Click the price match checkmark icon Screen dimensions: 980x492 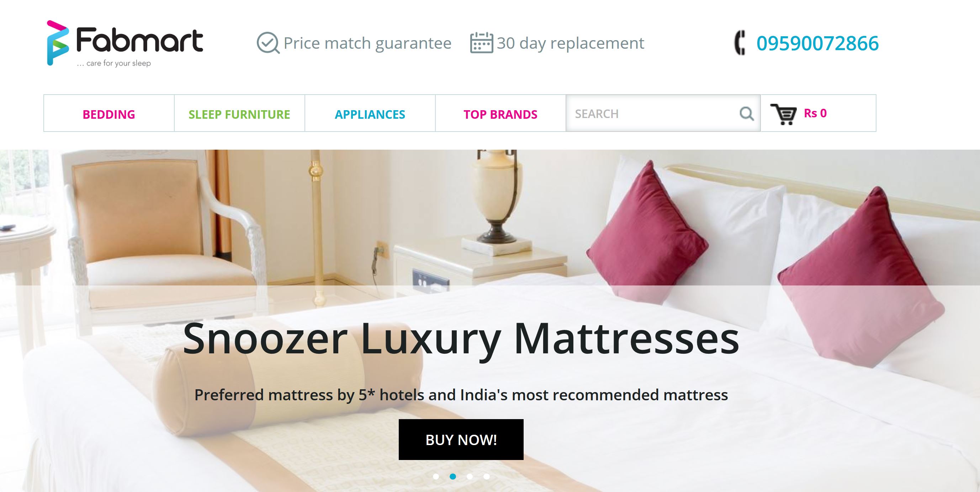tap(268, 43)
